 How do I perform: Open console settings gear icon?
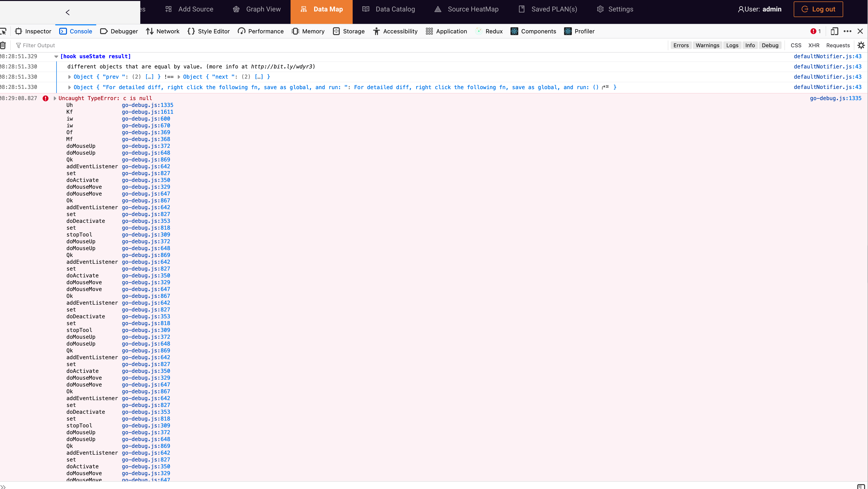[861, 45]
